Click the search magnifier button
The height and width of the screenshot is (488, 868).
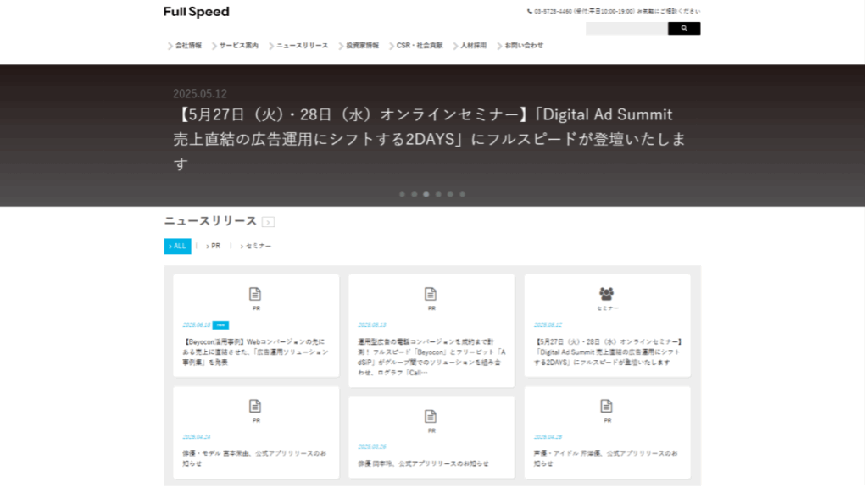tap(684, 28)
